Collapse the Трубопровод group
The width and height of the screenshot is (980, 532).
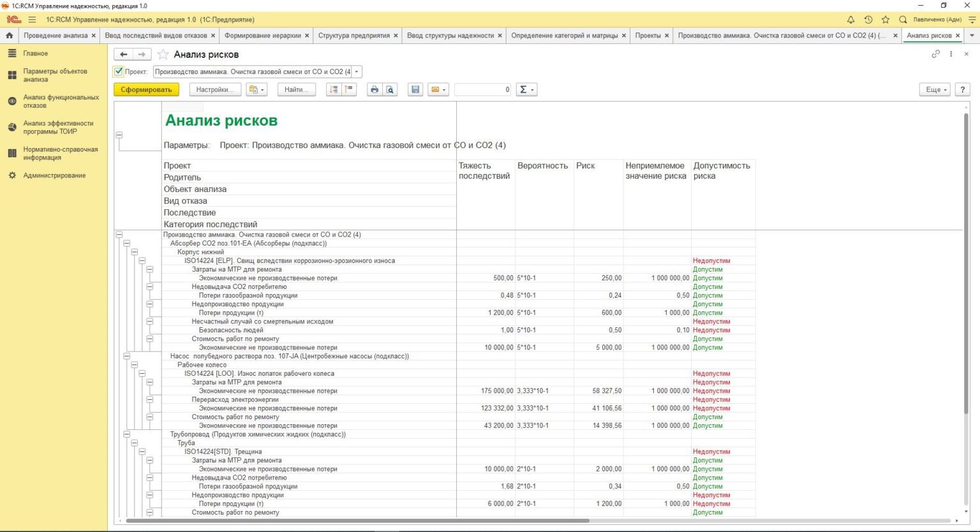127,434
